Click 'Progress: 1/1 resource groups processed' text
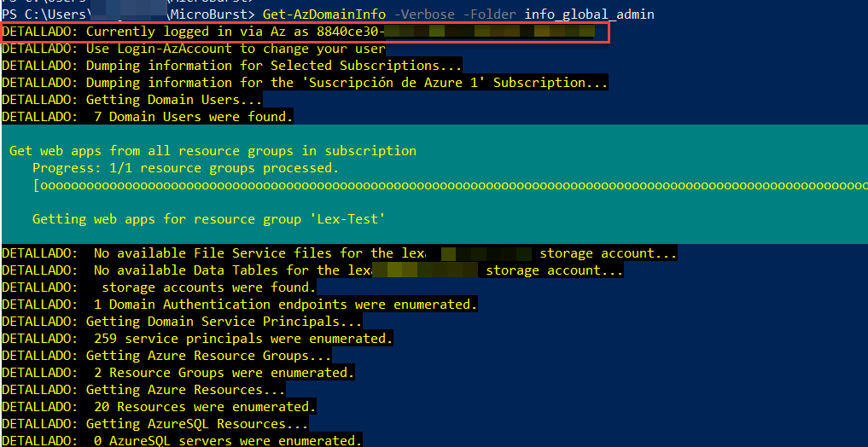 (185, 167)
